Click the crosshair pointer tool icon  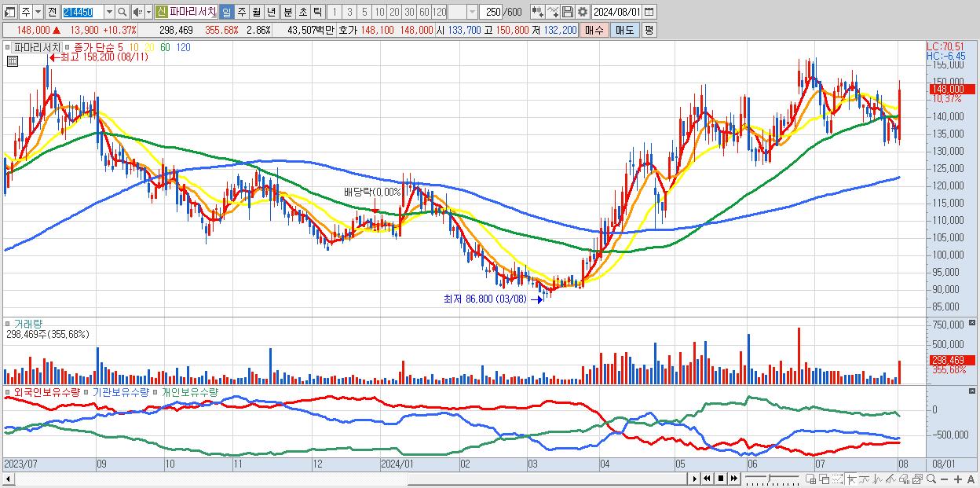pyautogui.click(x=851, y=479)
